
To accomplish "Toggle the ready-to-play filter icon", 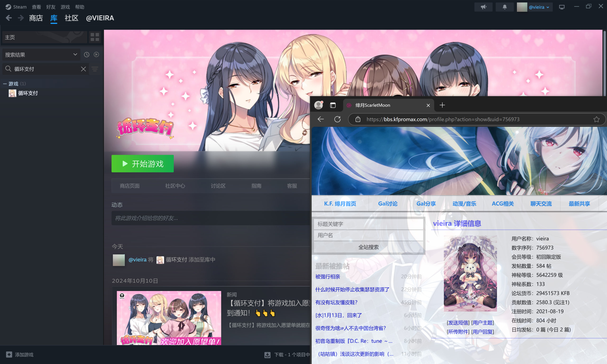I will click(x=97, y=55).
